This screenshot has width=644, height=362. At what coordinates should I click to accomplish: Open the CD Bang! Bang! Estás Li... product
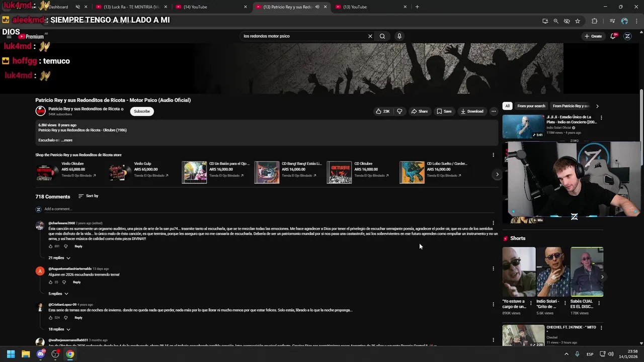click(x=288, y=171)
